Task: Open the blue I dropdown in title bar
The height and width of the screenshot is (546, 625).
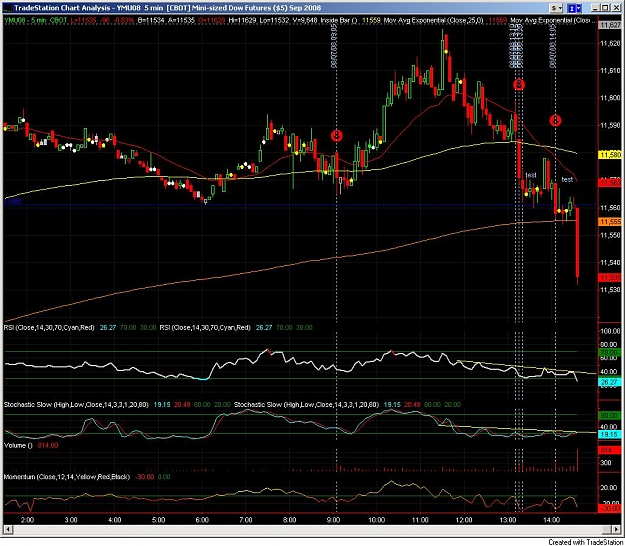Action: pyautogui.click(x=574, y=8)
